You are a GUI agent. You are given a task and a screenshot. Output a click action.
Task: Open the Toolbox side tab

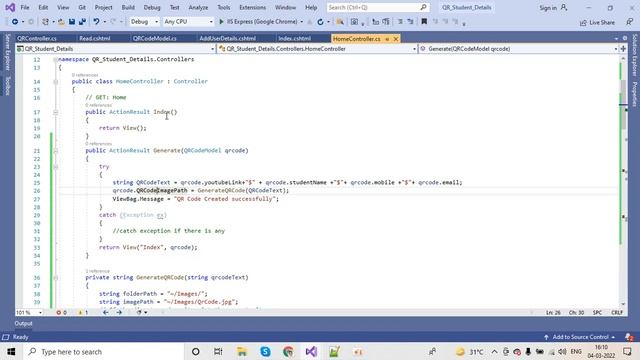7,85
